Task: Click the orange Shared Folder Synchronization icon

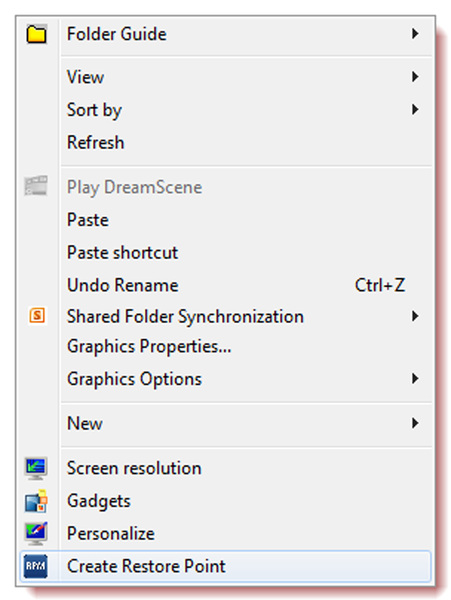Action: (37, 316)
